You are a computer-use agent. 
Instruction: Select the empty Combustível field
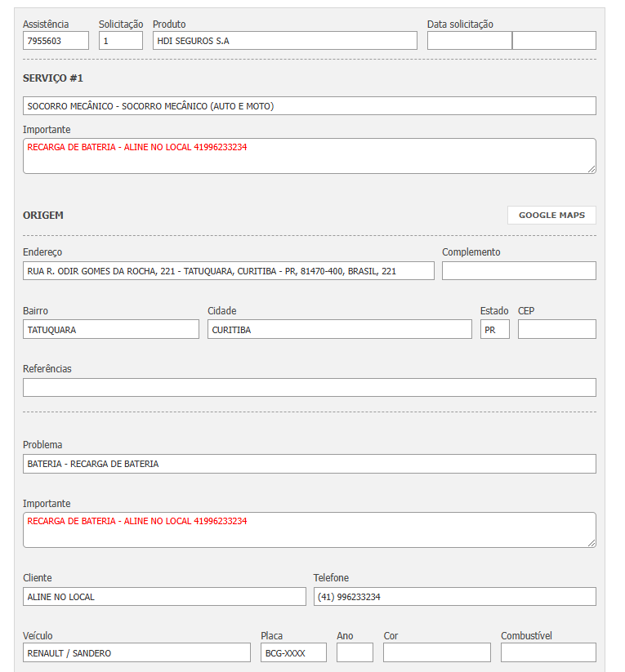[x=548, y=652]
